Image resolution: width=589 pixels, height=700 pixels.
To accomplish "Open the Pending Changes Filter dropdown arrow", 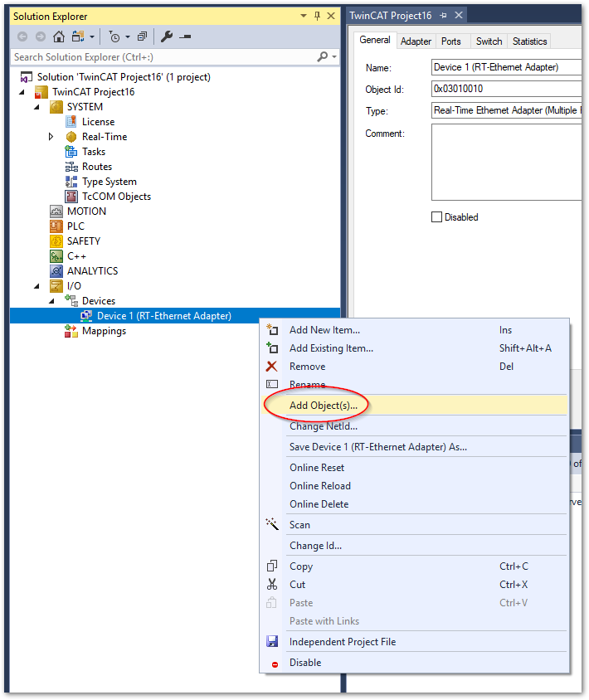I will tap(128, 36).
